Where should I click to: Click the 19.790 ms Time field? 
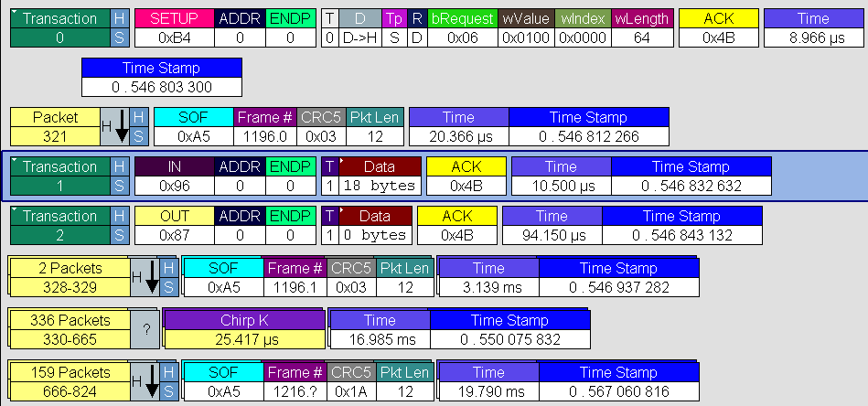pyautogui.click(x=488, y=381)
